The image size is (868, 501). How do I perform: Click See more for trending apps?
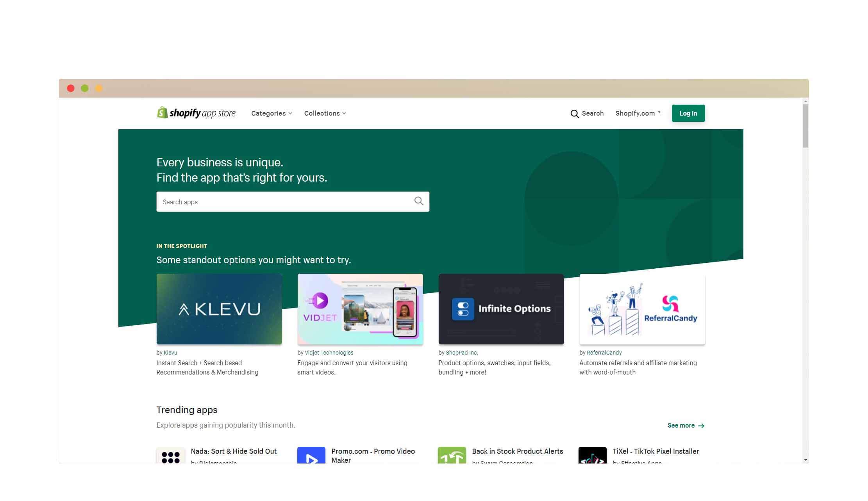686,425
